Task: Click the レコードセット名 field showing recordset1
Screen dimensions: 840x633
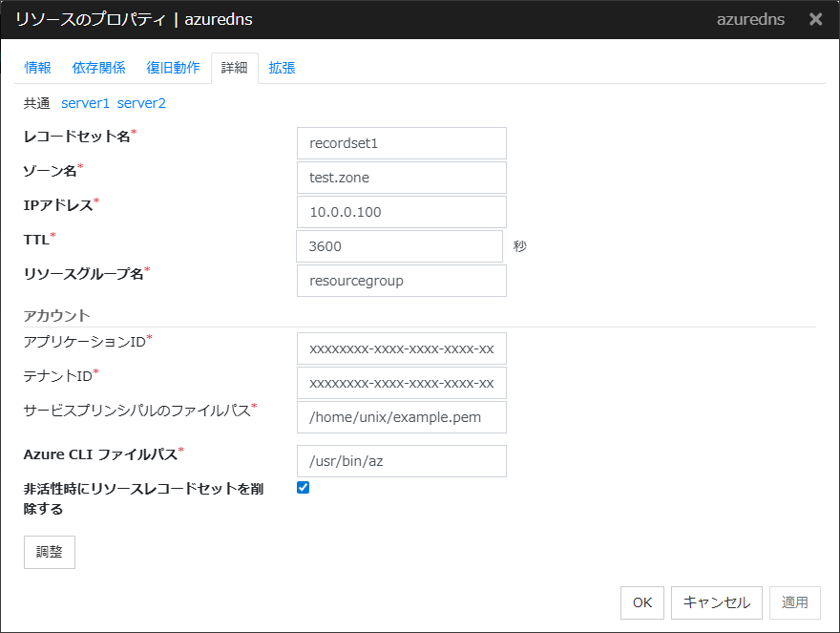Action: pos(401,143)
